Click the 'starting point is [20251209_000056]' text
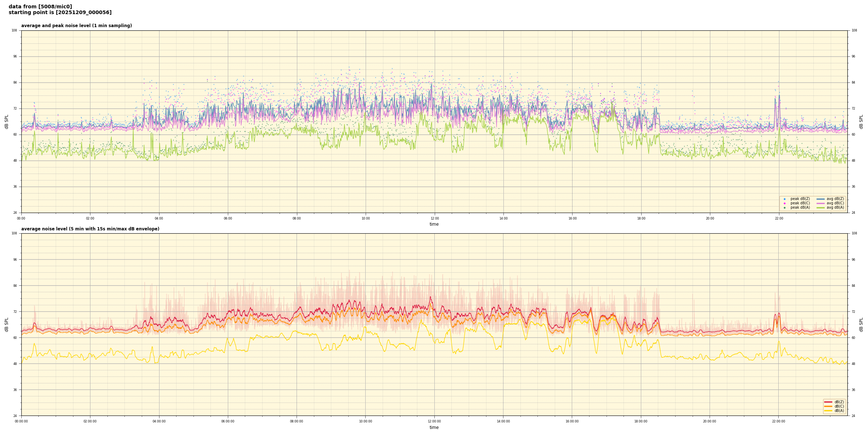Screen dimensions: 868x434 coord(60,13)
